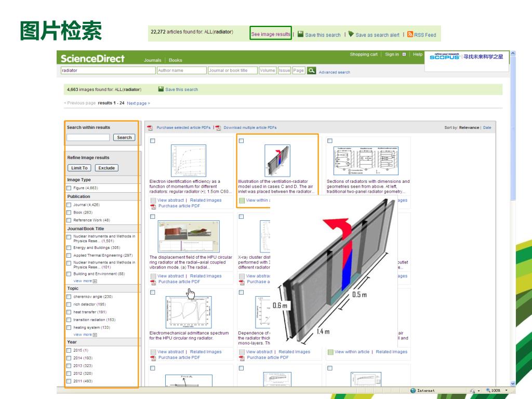The width and height of the screenshot is (532, 399).
Task: Select checkbox of Electron identification efficiency result
Action: [x=153, y=141]
